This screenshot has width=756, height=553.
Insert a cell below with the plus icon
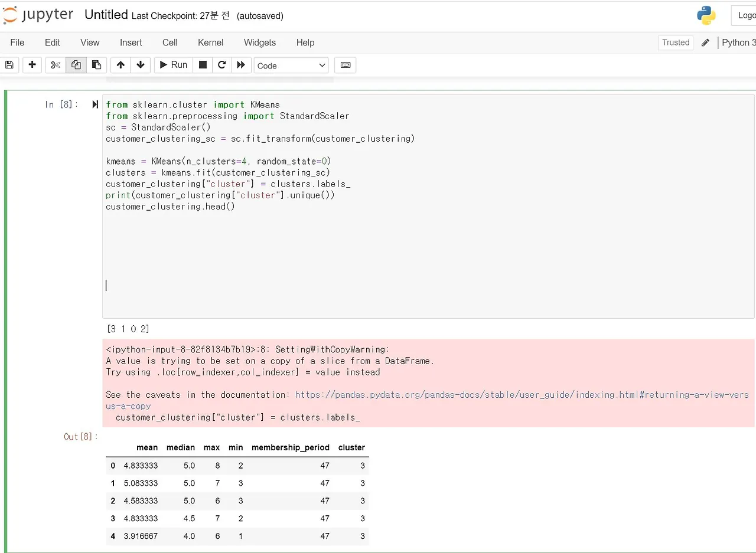pyautogui.click(x=32, y=65)
